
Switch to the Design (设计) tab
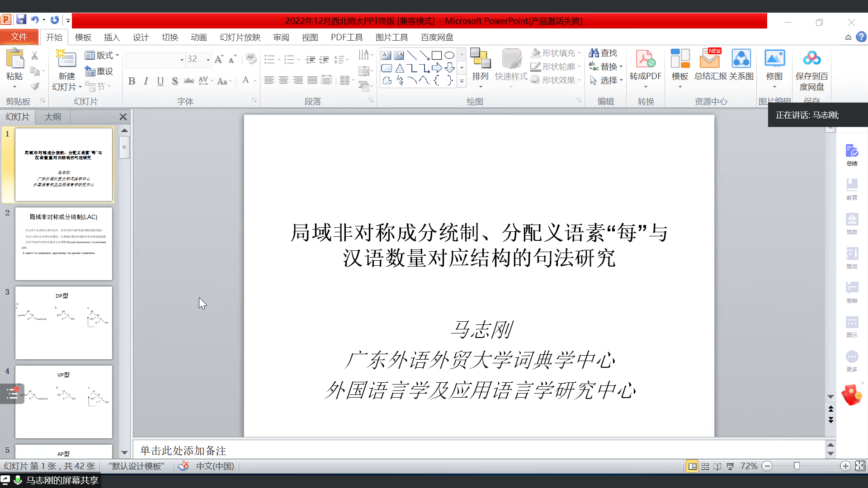click(141, 38)
